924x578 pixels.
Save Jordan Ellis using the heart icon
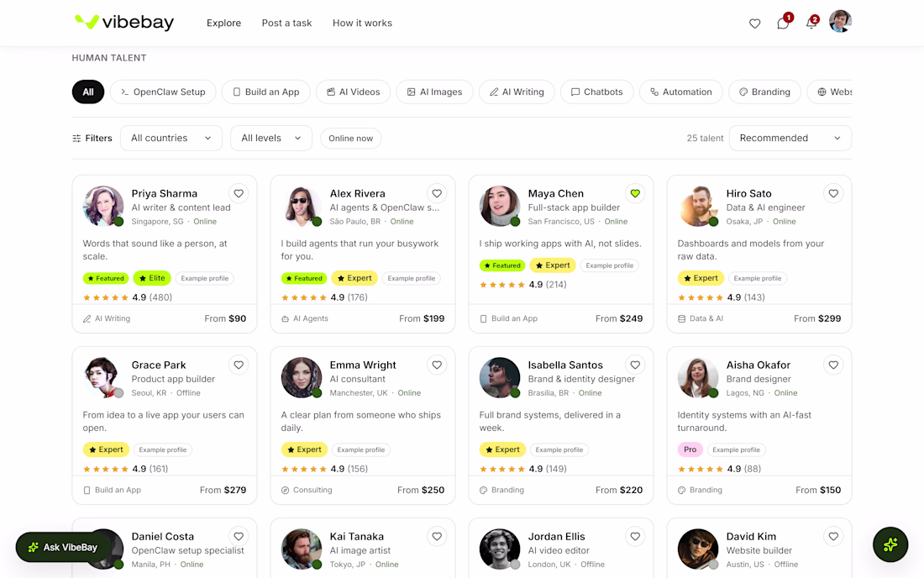point(635,536)
